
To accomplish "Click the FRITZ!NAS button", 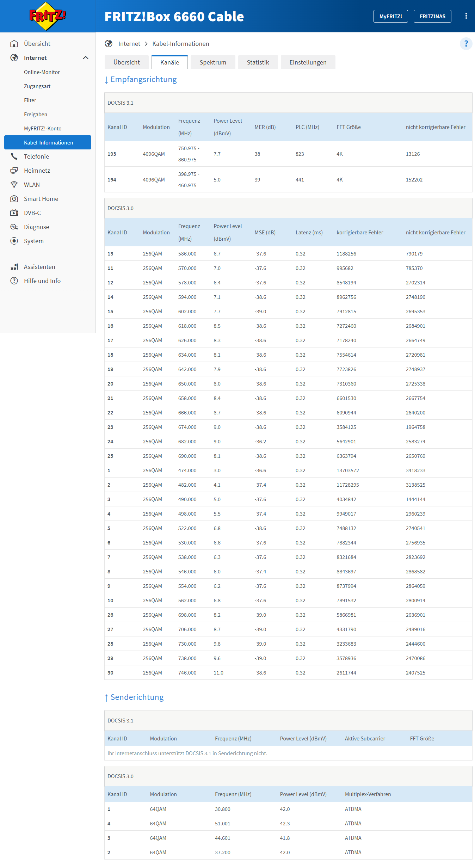I will pyautogui.click(x=432, y=16).
